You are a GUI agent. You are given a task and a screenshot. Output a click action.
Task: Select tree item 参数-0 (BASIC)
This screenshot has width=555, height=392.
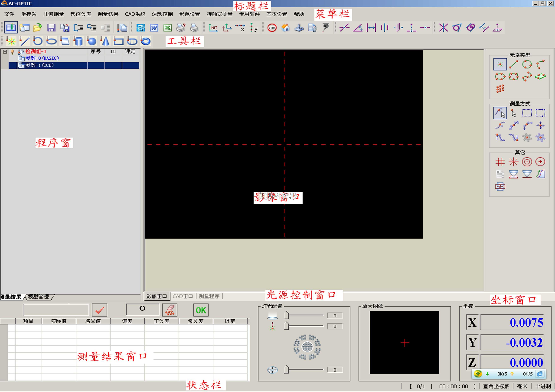tap(42, 58)
